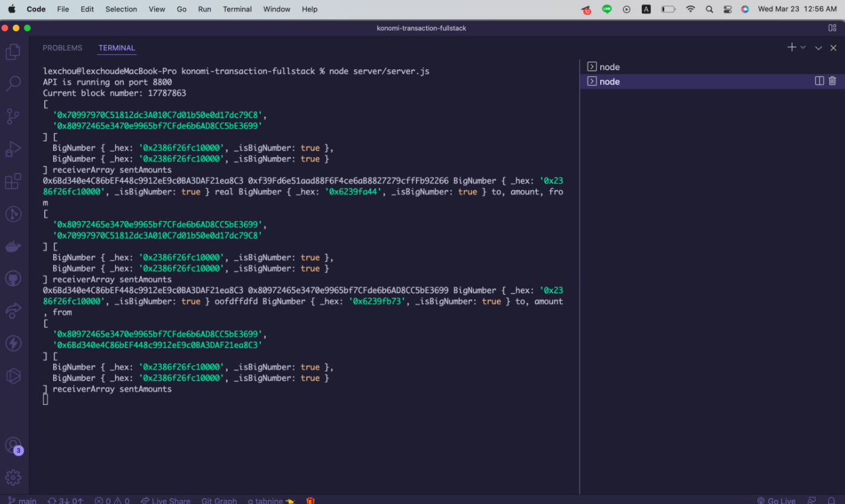
Task: Open the Search view icon
Action: [x=13, y=84]
